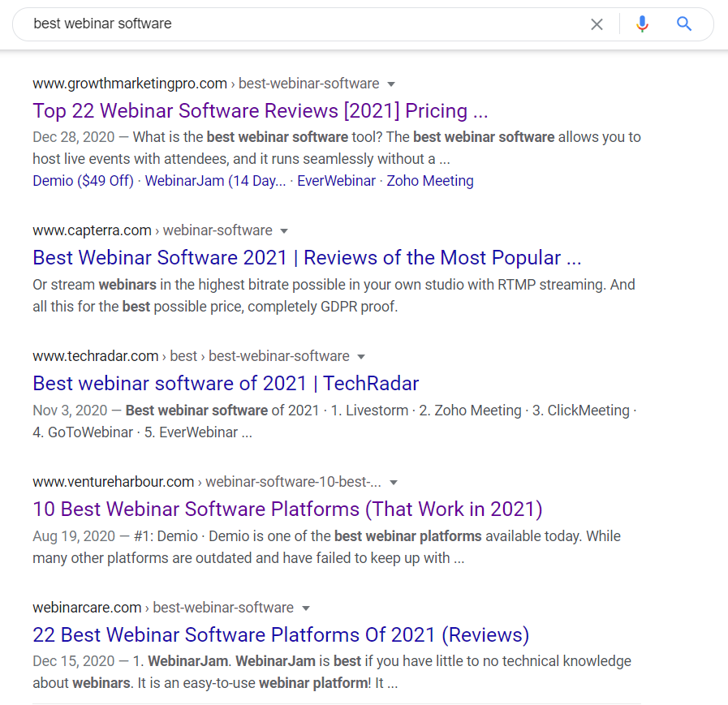Image resolution: width=728 pixels, height=705 pixels.
Task: Open 'Best Webinar Software 2021' from Capterra
Action: coord(307,257)
